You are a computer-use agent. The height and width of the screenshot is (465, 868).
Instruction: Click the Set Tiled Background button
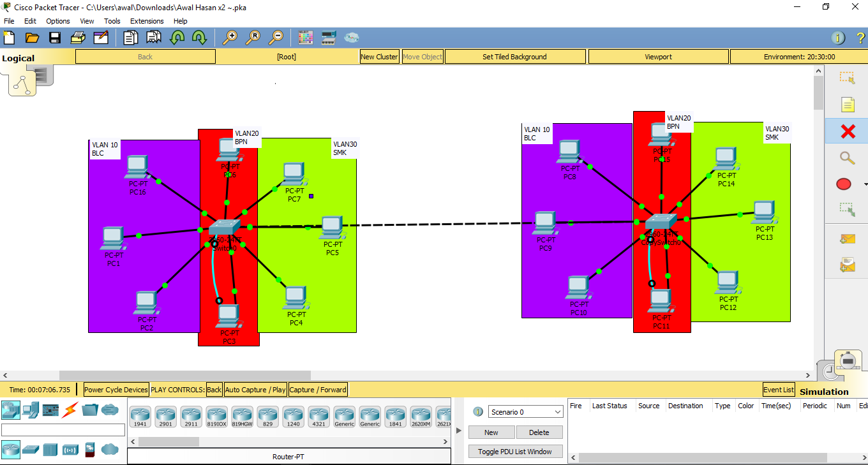pyautogui.click(x=514, y=56)
